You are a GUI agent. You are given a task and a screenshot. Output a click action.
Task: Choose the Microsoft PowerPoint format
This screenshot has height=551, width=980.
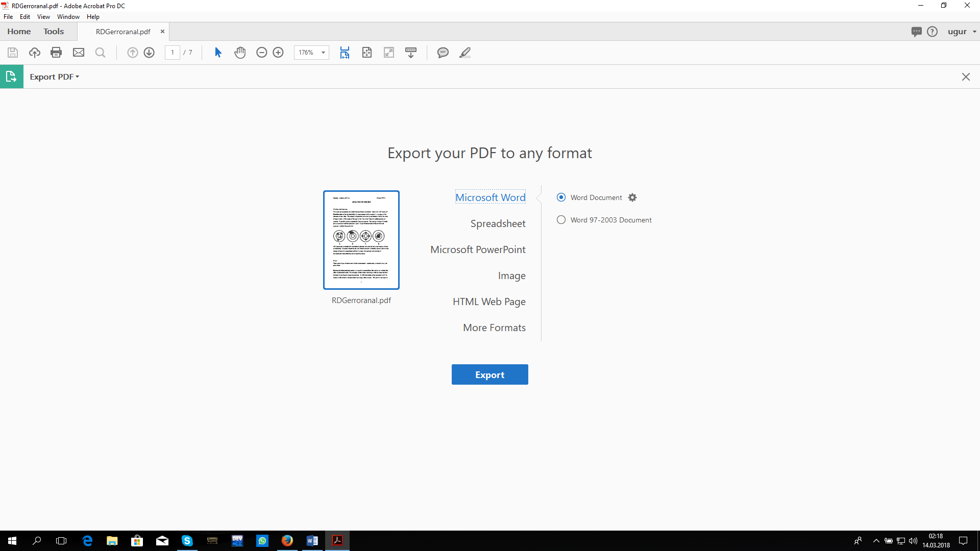click(x=478, y=249)
